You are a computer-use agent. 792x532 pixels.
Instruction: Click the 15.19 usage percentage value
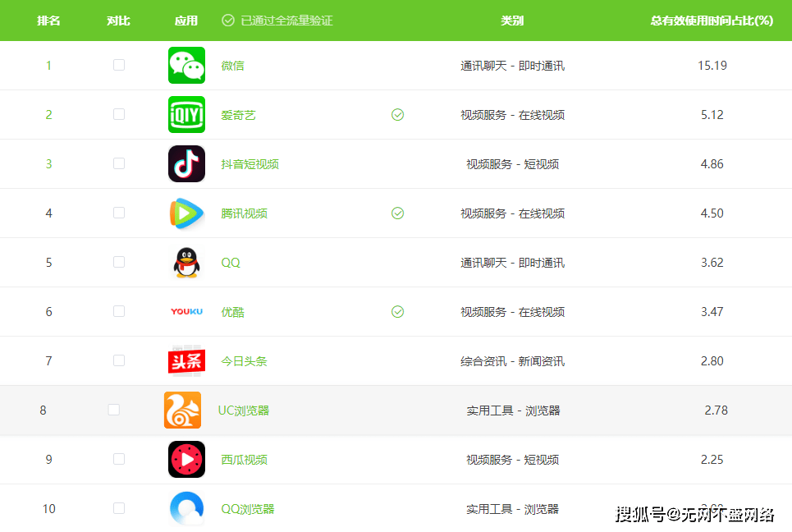(x=713, y=65)
